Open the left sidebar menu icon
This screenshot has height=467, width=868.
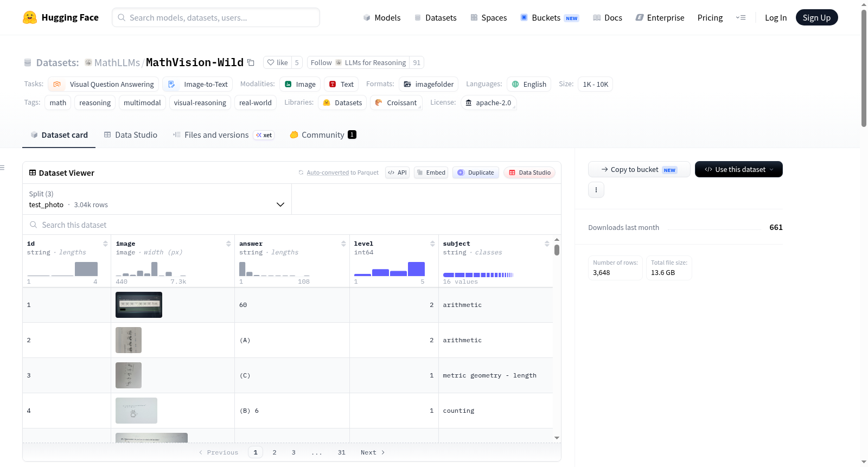click(x=3, y=168)
